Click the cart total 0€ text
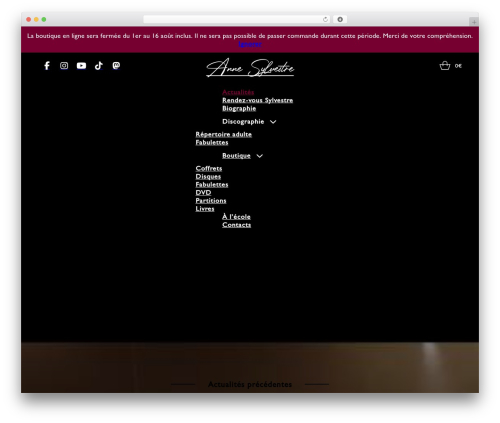The height and width of the screenshot is (423, 500). pyautogui.click(x=458, y=66)
